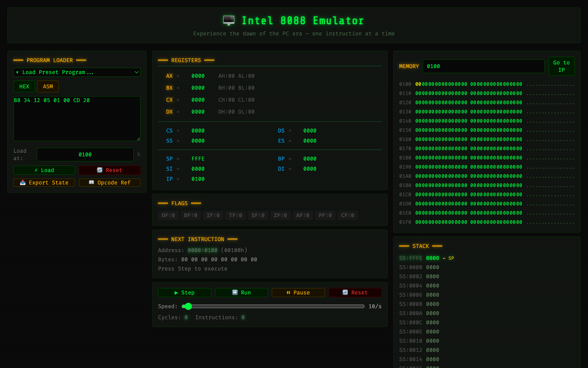Click the AF:0 auxiliary flag chip
The image size is (588, 368).
pos(303,215)
